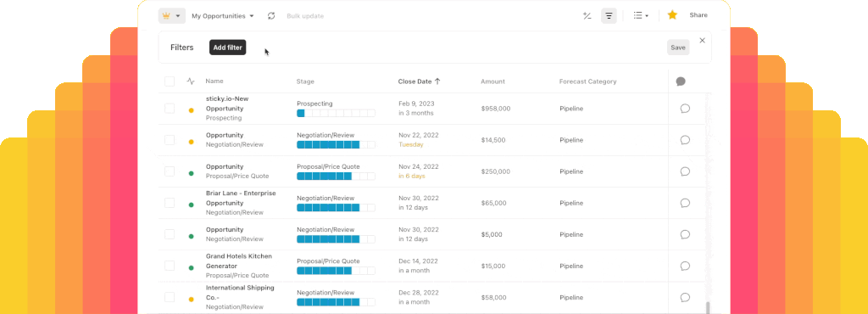
Task: Click the sticky.io row yellow status dot
Action: [x=191, y=111]
